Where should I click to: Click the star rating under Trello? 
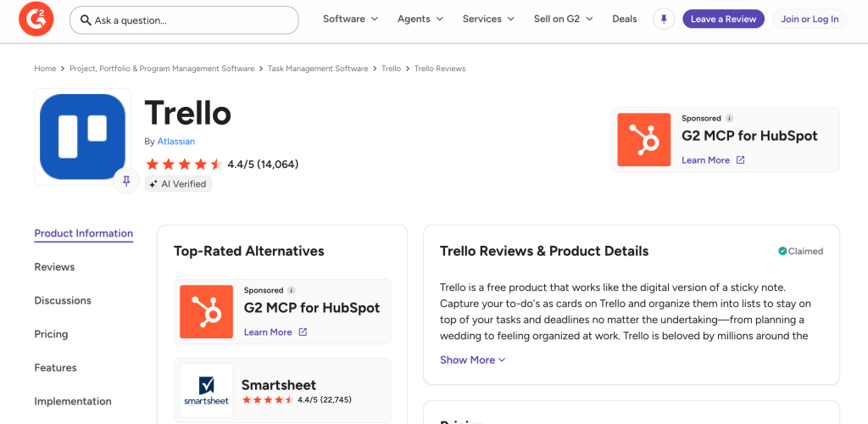pyautogui.click(x=184, y=165)
